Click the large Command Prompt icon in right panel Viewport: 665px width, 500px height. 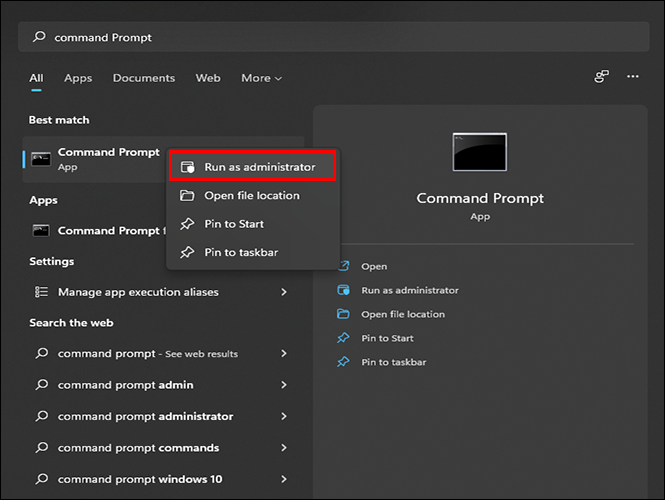tap(479, 152)
